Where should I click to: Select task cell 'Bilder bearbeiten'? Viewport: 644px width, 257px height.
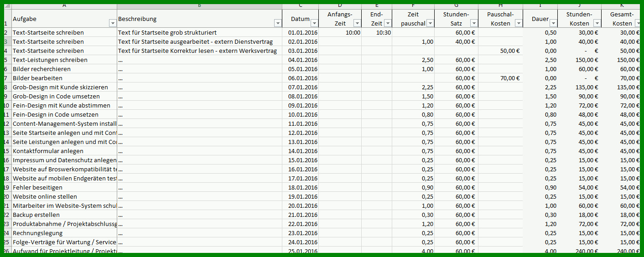[64, 78]
